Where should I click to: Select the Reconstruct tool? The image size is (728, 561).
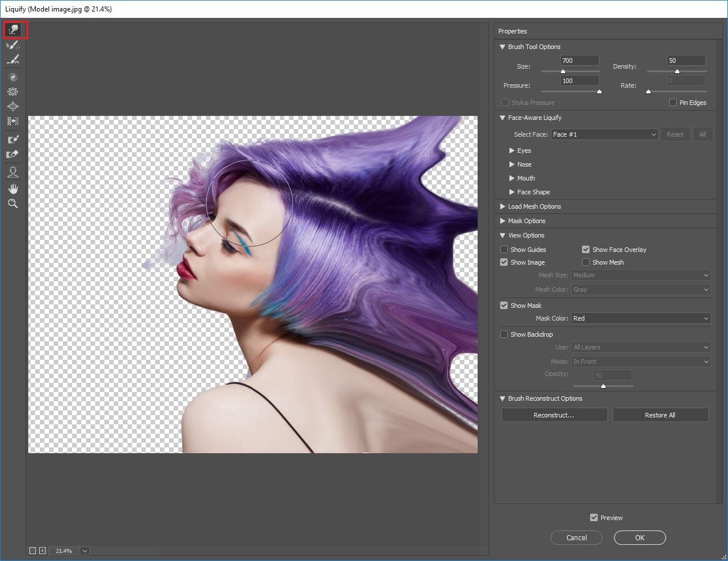[13, 44]
